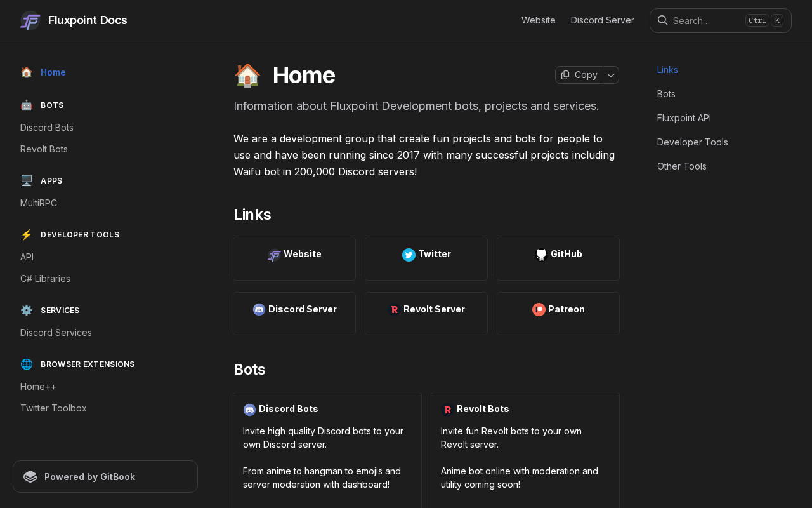Click the monitor emoji next to APPS
Viewport: 812px width, 508px height.
pos(27,181)
